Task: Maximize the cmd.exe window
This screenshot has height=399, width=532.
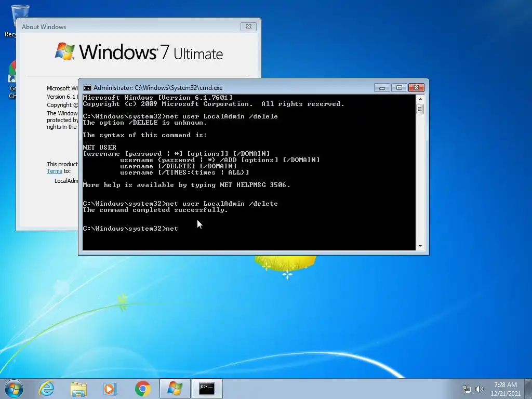Action: [x=399, y=88]
